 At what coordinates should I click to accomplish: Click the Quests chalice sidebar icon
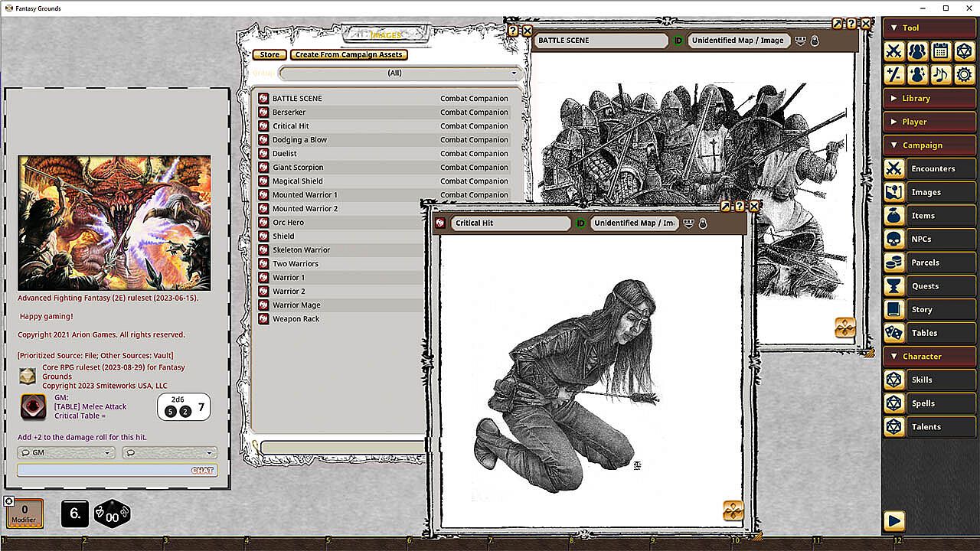coord(893,286)
